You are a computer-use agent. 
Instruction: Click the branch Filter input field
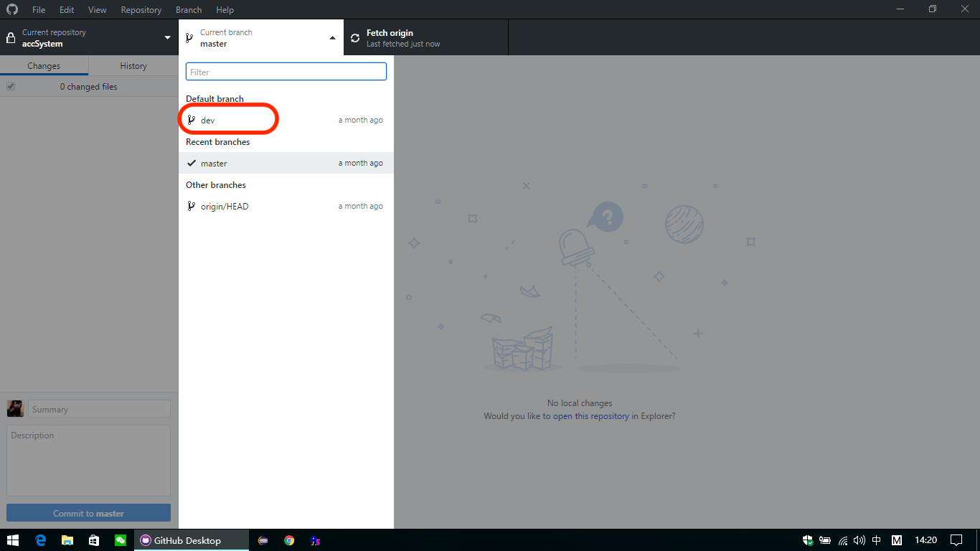tap(286, 72)
